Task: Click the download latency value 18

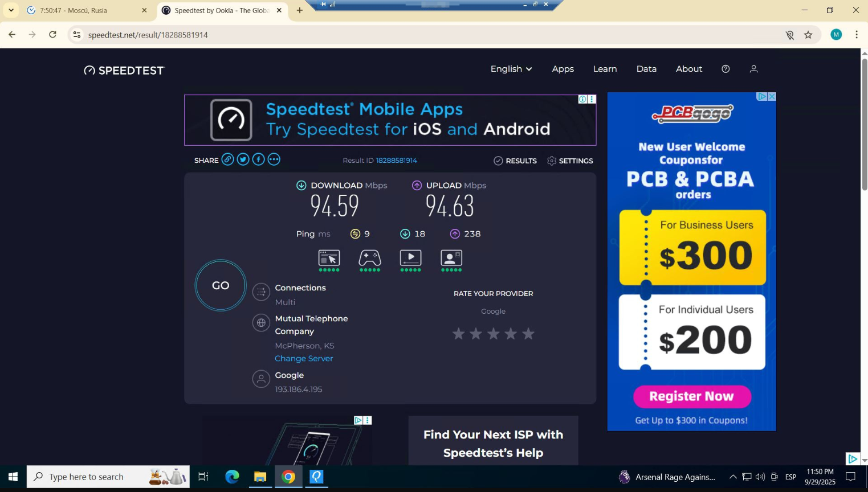Action: (x=419, y=233)
